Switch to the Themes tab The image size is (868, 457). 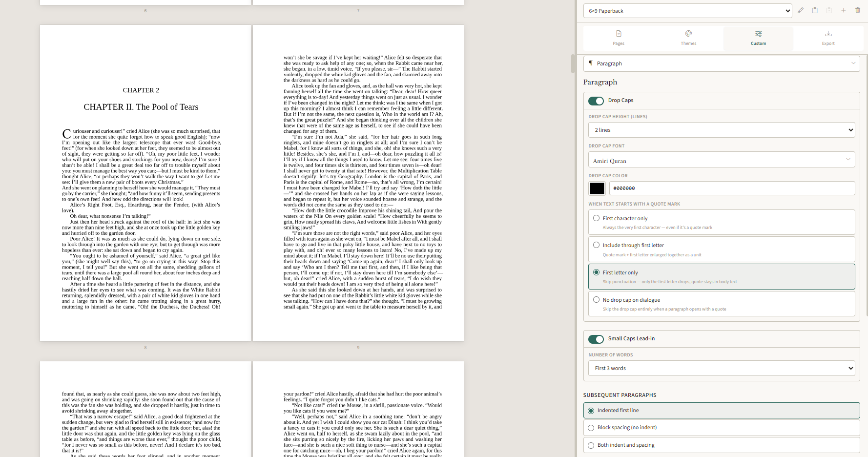(x=688, y=38)
